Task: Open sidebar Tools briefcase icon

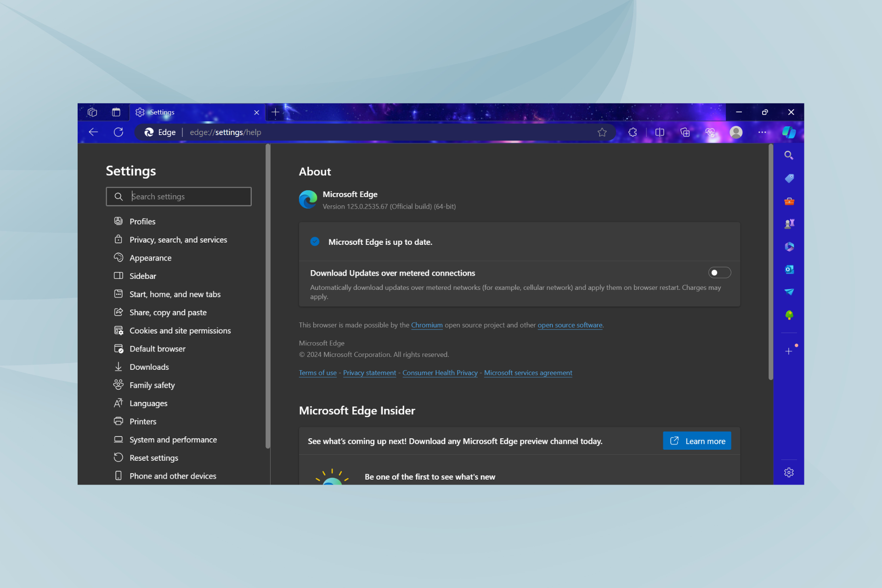Action: 789,201
